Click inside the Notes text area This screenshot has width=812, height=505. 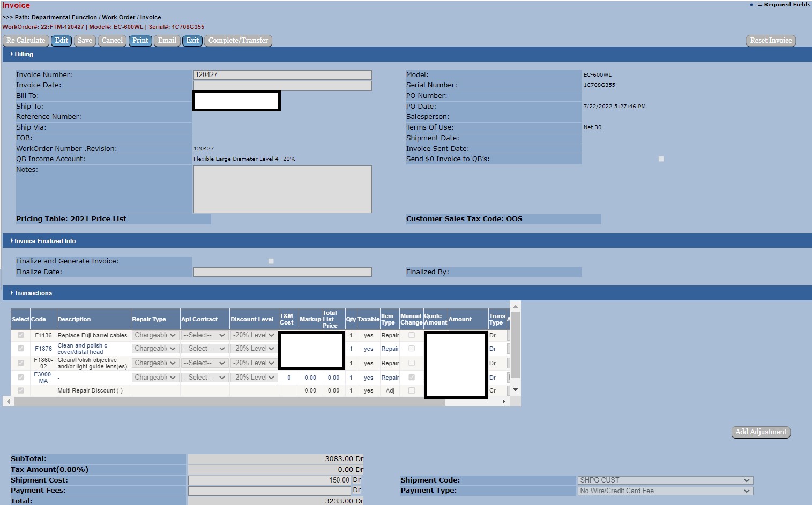click(x=282, y=189)
